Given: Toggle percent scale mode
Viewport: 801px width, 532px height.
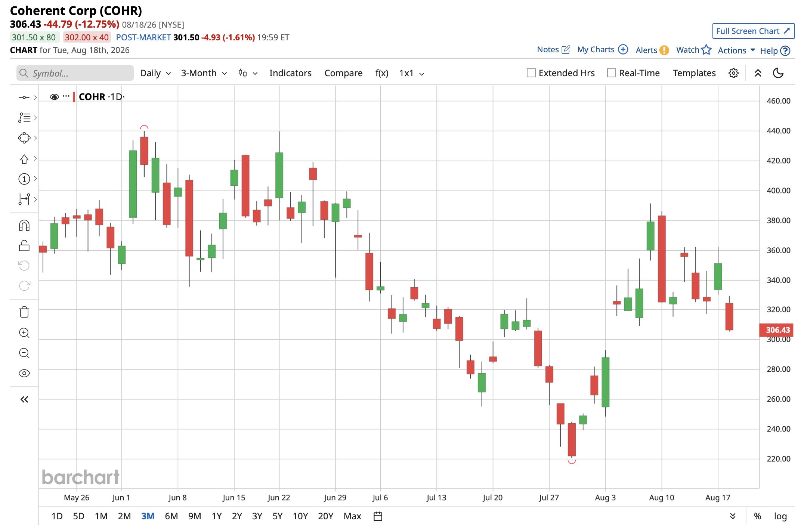Looking at the screenshot, I should coord(758,516).
